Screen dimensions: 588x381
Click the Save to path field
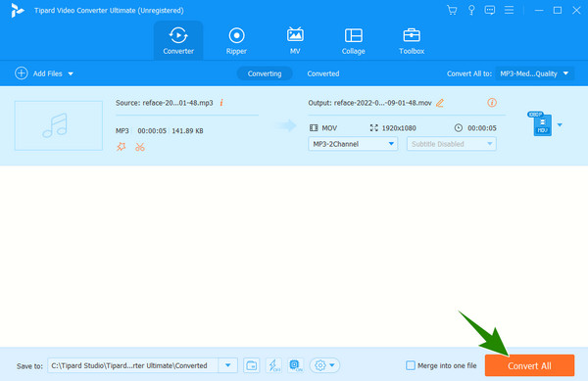(x=133, y=365)
